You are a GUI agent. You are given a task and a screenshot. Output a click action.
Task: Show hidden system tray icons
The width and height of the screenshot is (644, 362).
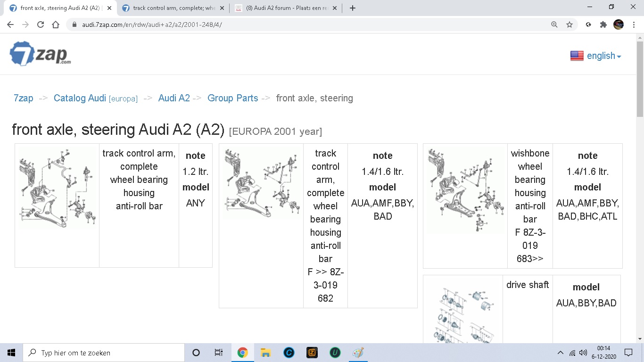[x=561, y=353]
